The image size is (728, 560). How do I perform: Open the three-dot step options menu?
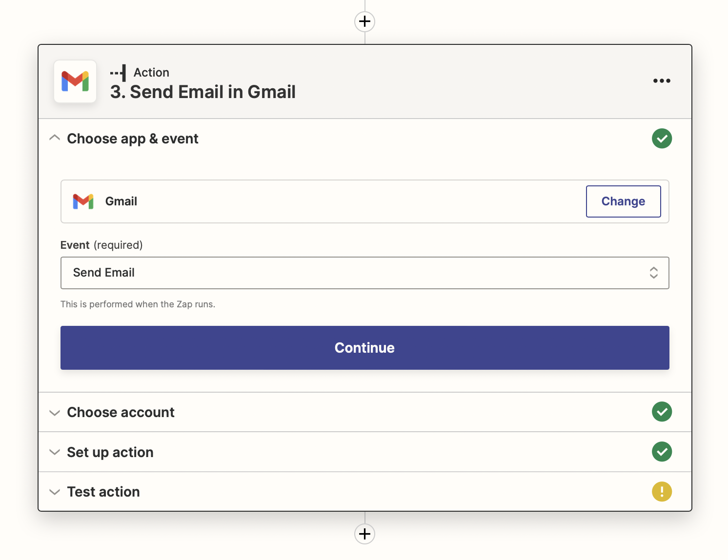pyautogui.click(x=662, y=81)
